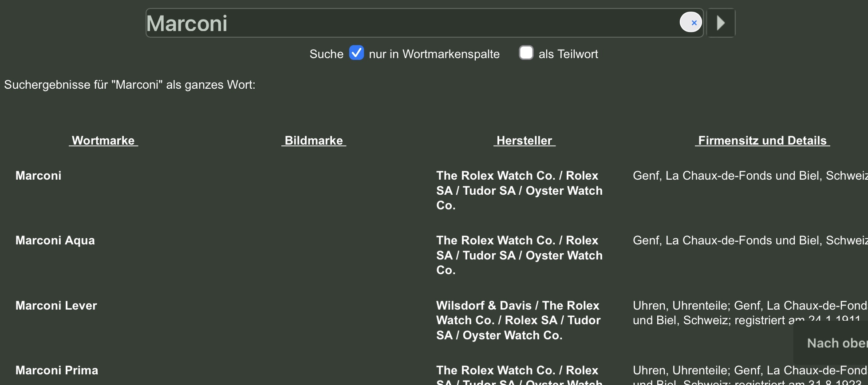The width and height of the screenshot is (868, 385).
Task: Enable the "als Teilwort" checkbox
Action: pyautogui.click(x=526, y=53)
